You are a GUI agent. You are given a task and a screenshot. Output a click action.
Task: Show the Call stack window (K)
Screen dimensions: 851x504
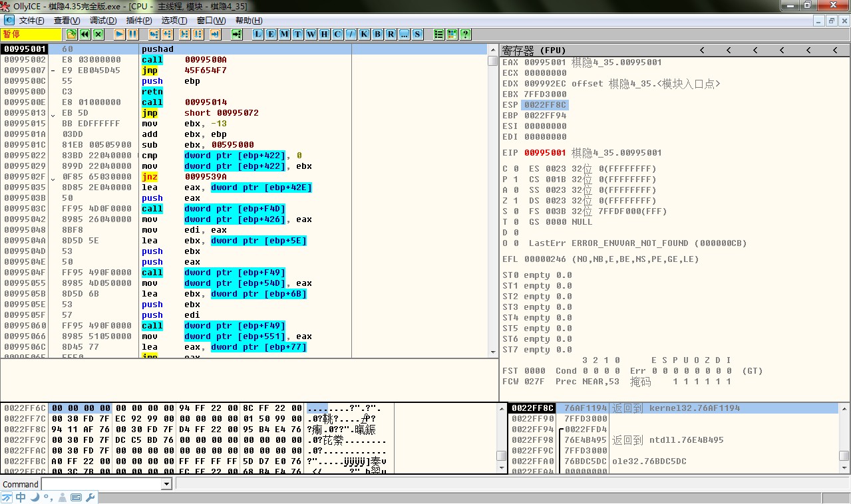[364, 34]
